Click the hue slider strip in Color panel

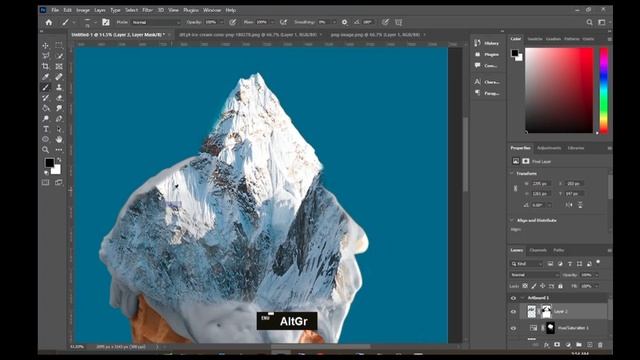604,90
